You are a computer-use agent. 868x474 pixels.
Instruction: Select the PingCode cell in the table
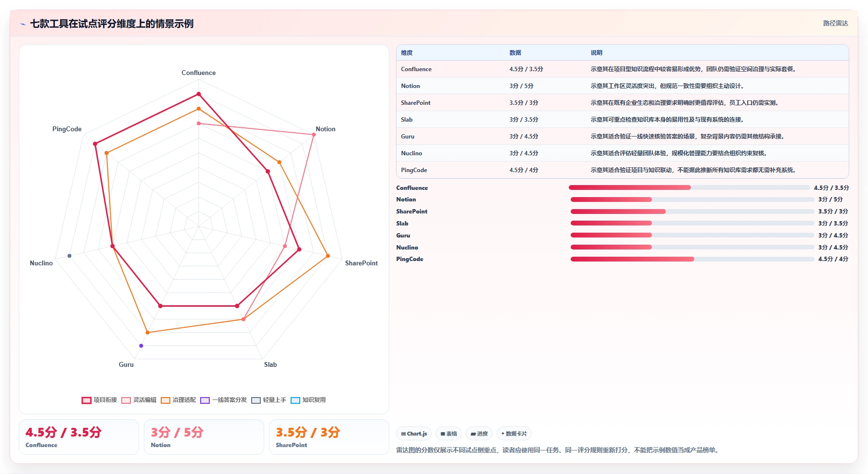[x=414, y=170]
